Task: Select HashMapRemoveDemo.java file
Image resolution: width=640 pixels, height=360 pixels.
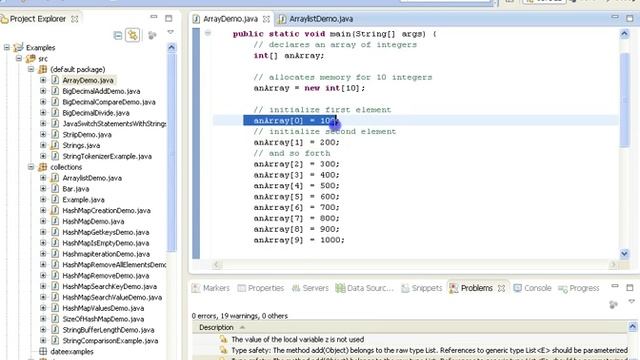Action: click(105, 276)
